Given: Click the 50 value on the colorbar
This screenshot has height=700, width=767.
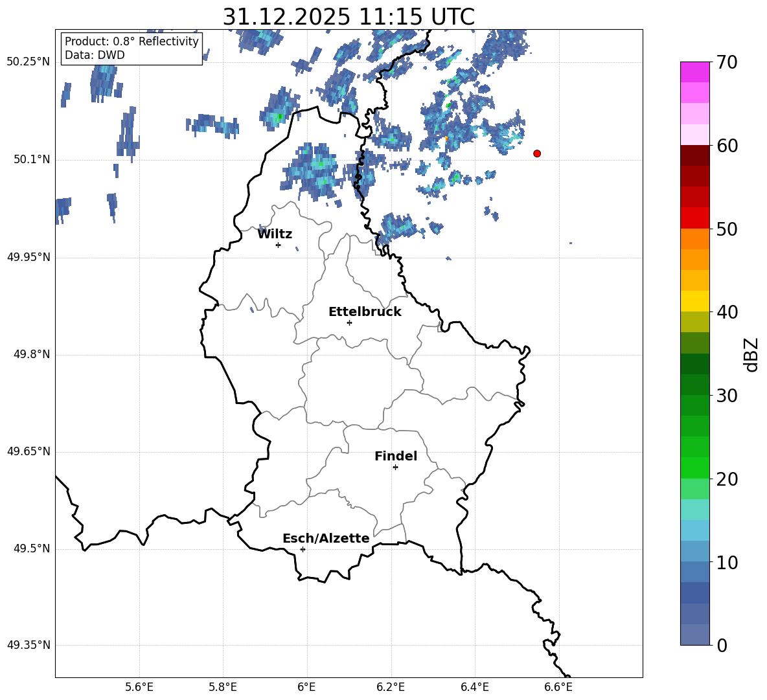Looking at the screenshot, I should [727, 229].
